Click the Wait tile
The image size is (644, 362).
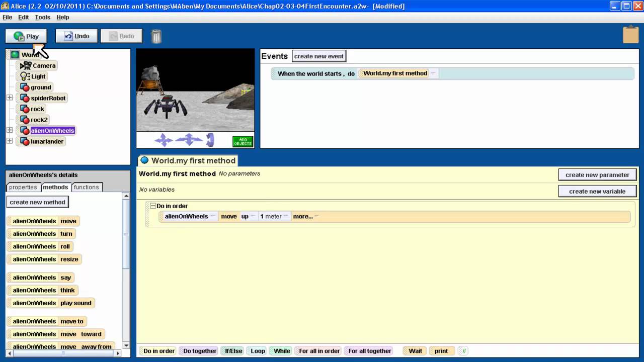point(415,351)
